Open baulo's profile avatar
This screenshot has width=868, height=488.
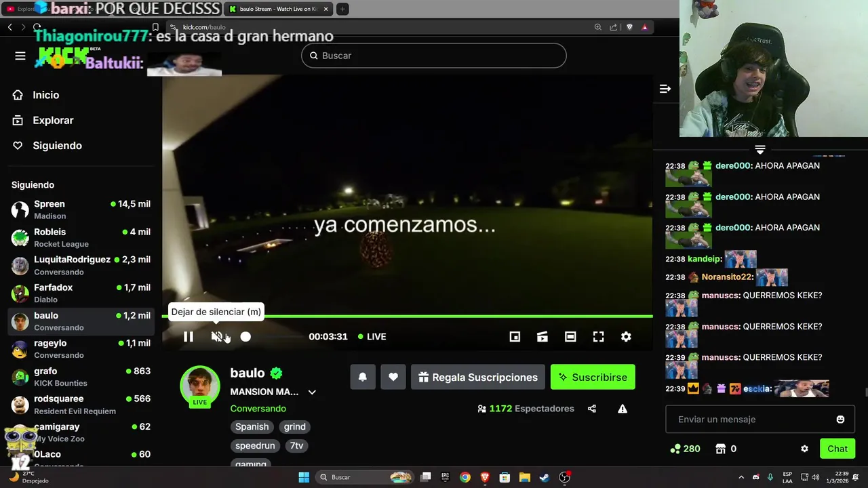pos(199,384)
